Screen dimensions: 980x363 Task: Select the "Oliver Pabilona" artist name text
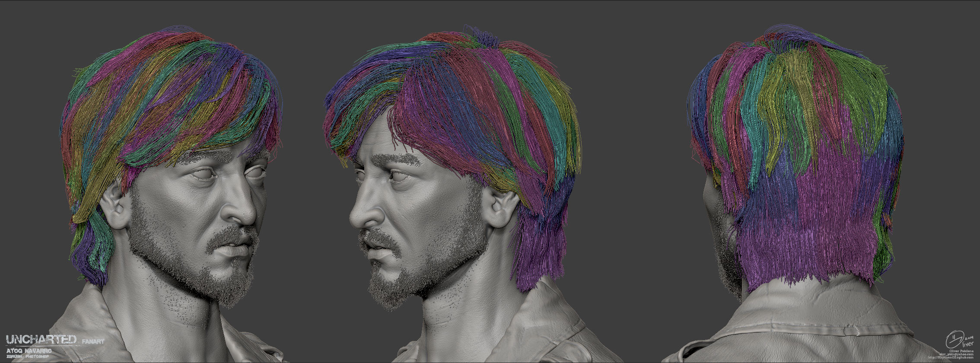point(961,351)
